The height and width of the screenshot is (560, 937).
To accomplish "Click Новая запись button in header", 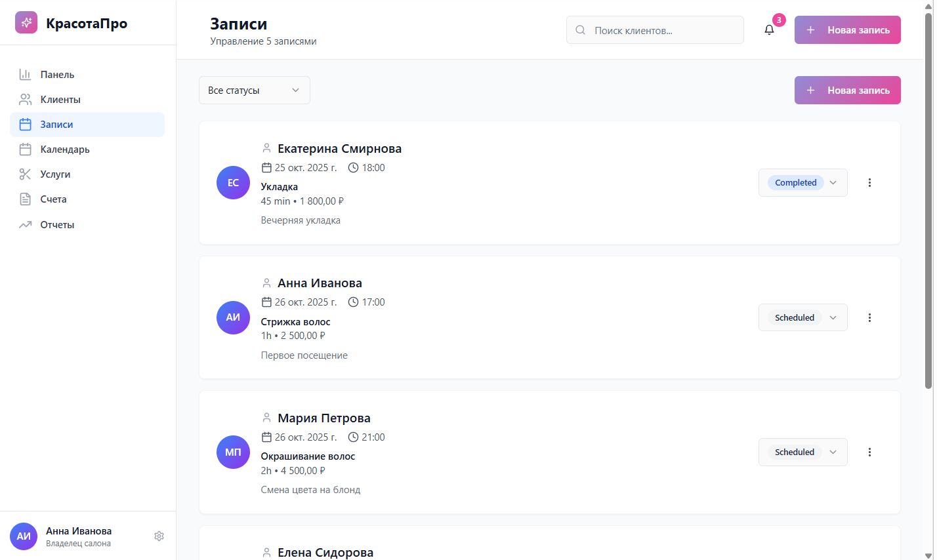I will (847, 30).
